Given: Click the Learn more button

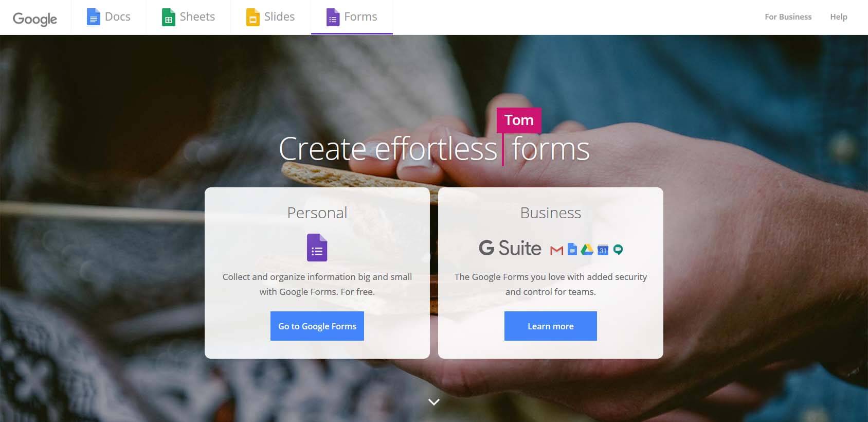Looking at the screenshot, I should (550, 326).
